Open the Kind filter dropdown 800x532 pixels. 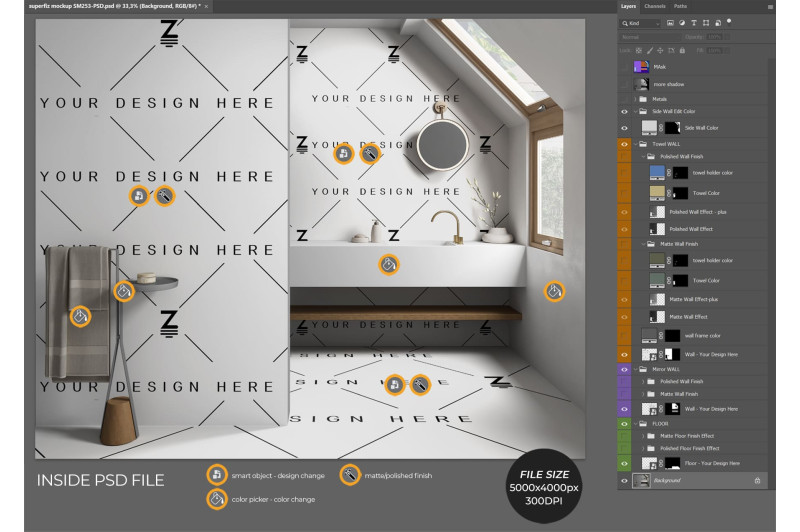[x=641, y=22]
